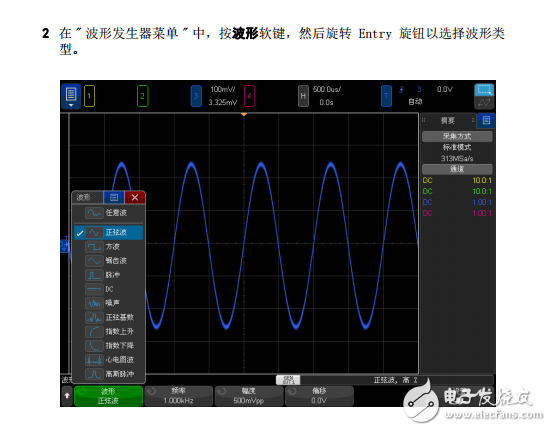Choose 脉冲 pulse waveform

109,275
